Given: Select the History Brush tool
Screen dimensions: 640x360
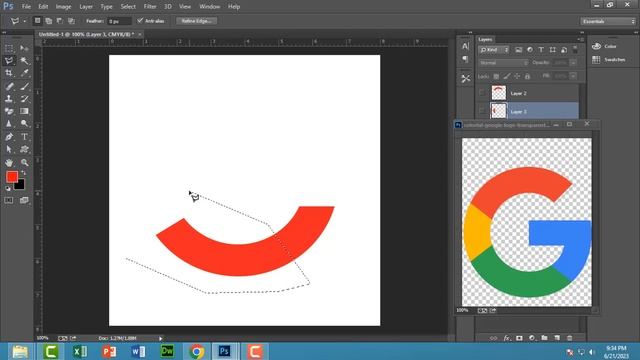Looking at the screenshot, I should [x=24, y=98].
